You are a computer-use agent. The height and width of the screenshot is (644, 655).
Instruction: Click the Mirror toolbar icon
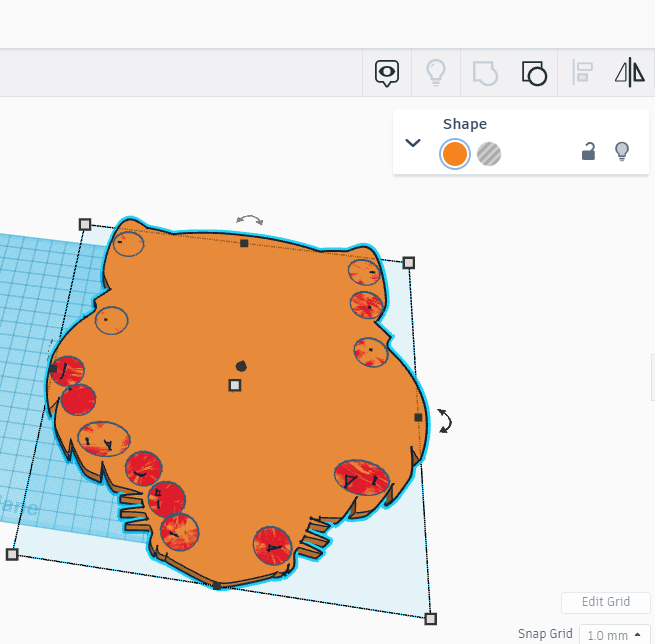(630, 73)
